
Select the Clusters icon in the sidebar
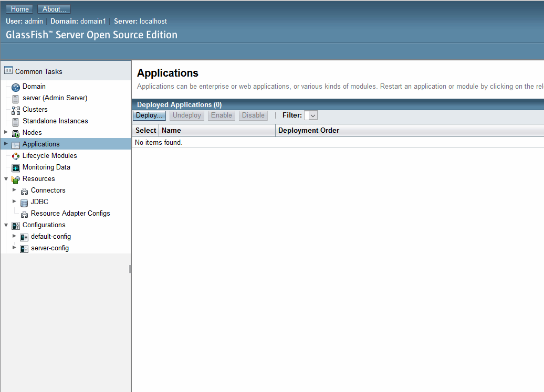tap(16, 109)
